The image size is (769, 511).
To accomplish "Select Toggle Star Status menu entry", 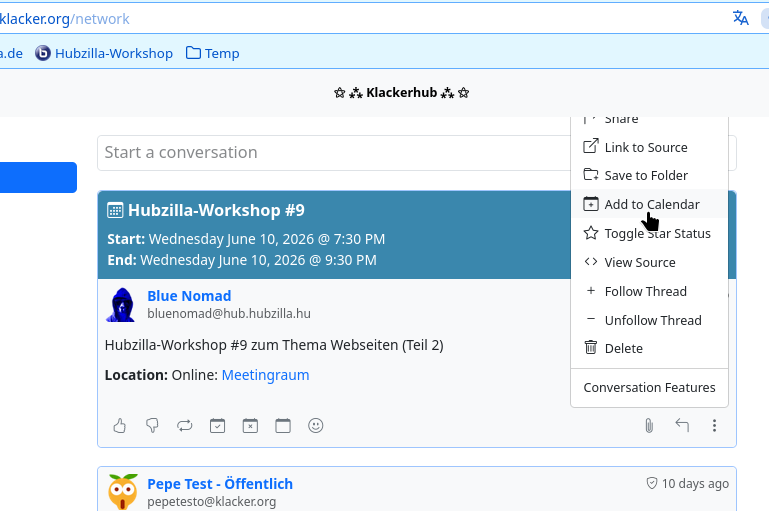I will point(649,233).
